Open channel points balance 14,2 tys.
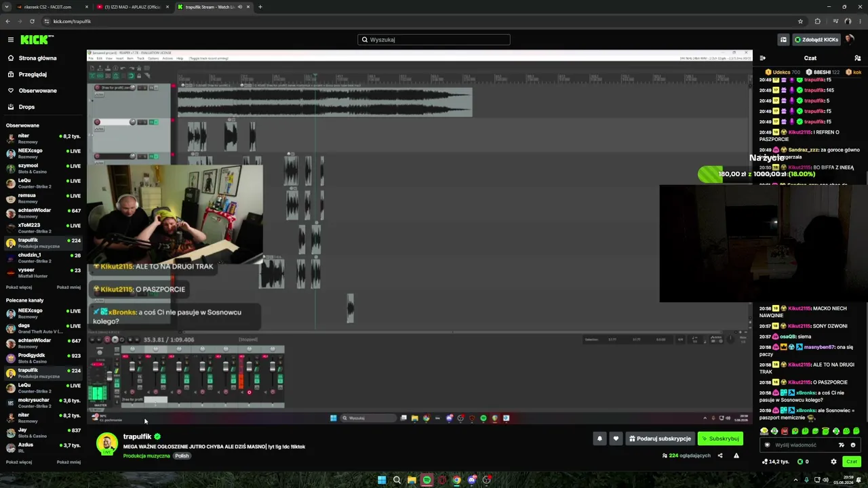The height and width of the screenshot is (488, 868). (776, 462)
